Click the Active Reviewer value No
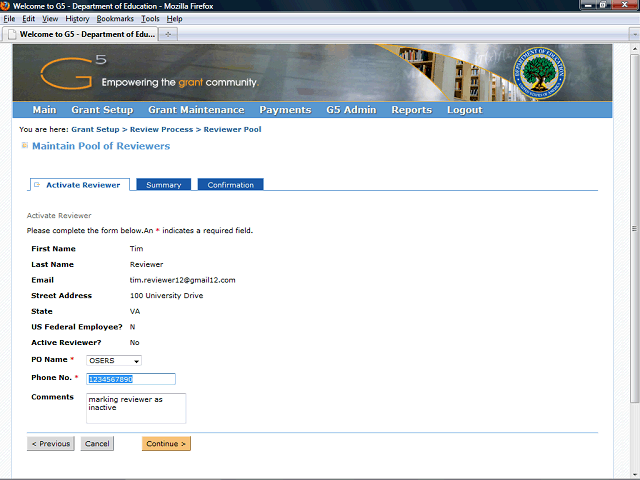Image resolution: width=640 pixels, height=480 pixels. 134,342
